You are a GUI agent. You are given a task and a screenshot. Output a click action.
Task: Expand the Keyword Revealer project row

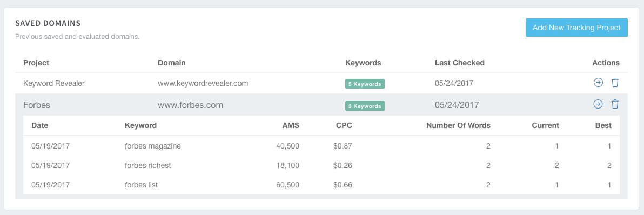pyautogui.click(x=321, y=83)
